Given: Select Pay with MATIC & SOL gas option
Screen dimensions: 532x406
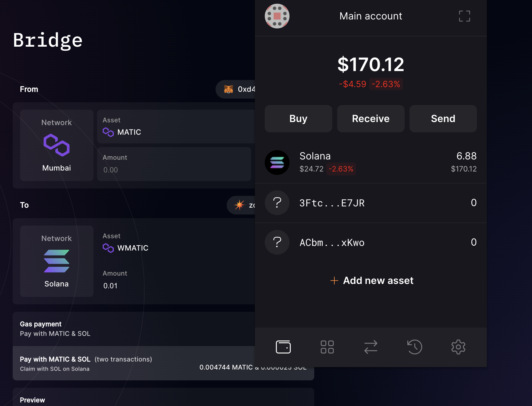Looking at the screenshot, I should point(124,363).
